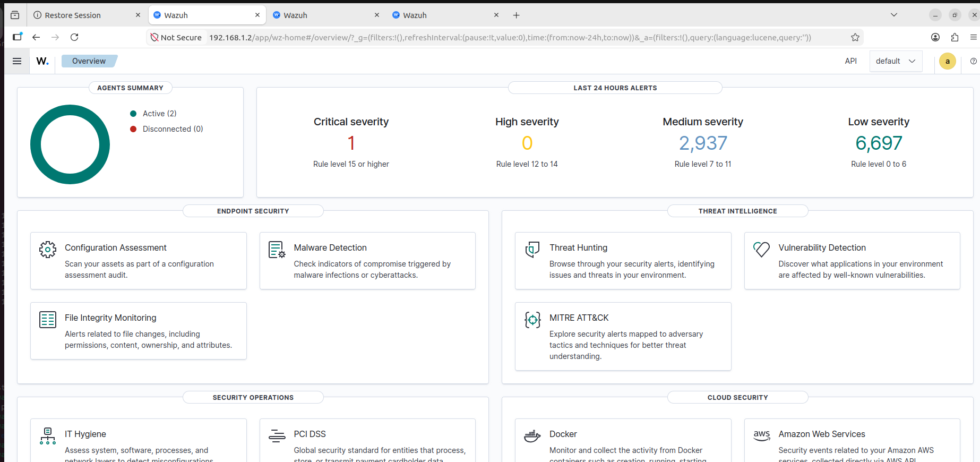
Task: Reload the page with the refresh icon
Action: 74,37
